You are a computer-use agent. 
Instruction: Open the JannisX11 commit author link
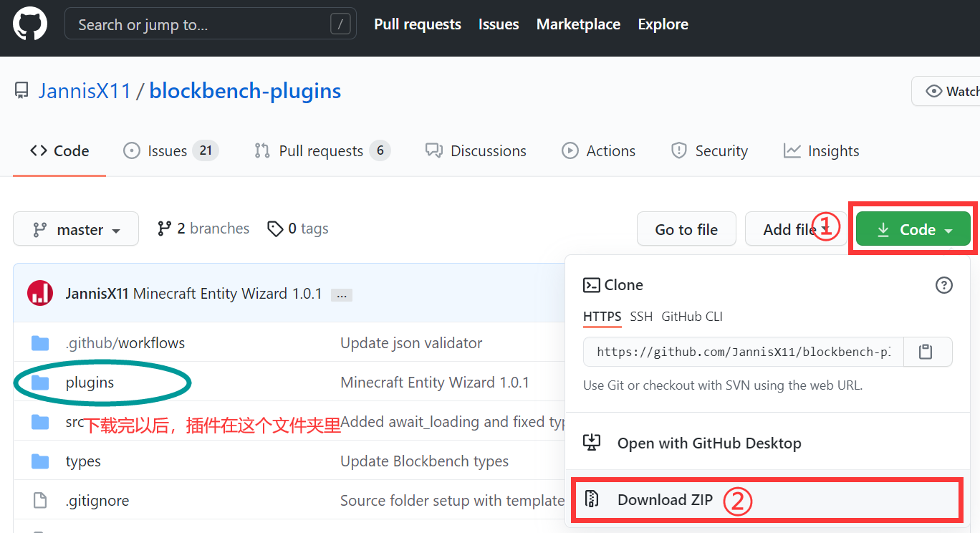click(x=97, y=294)
